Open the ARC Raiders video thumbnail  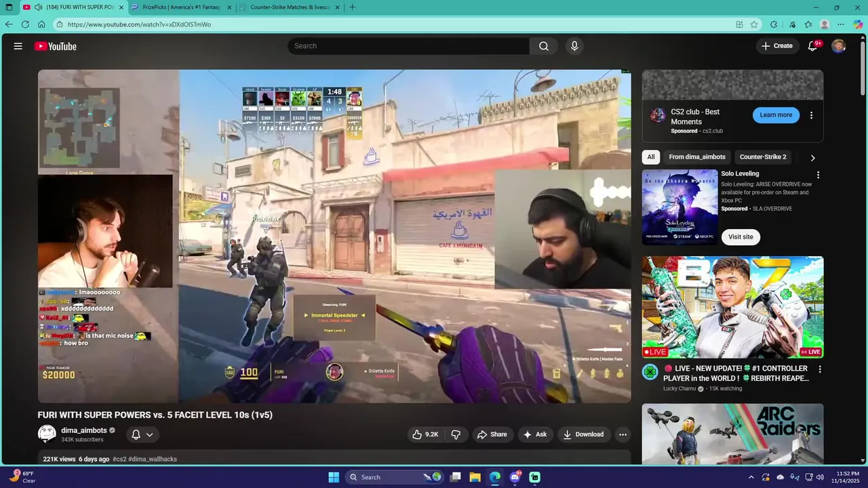pos(733,434)
